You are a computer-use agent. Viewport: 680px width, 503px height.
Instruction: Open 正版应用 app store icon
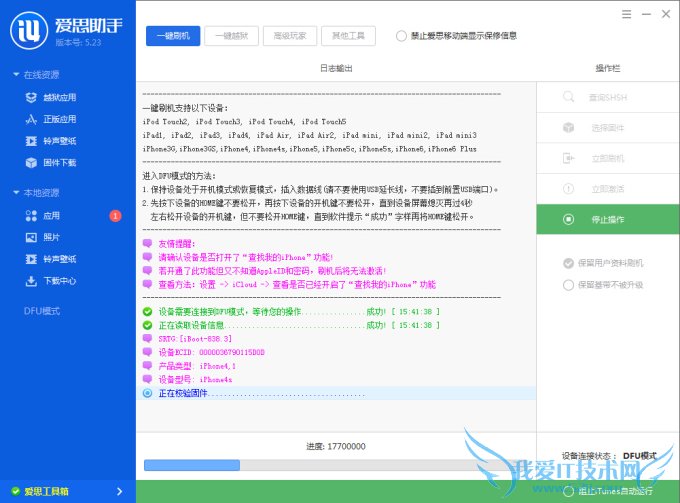[31, 119]
